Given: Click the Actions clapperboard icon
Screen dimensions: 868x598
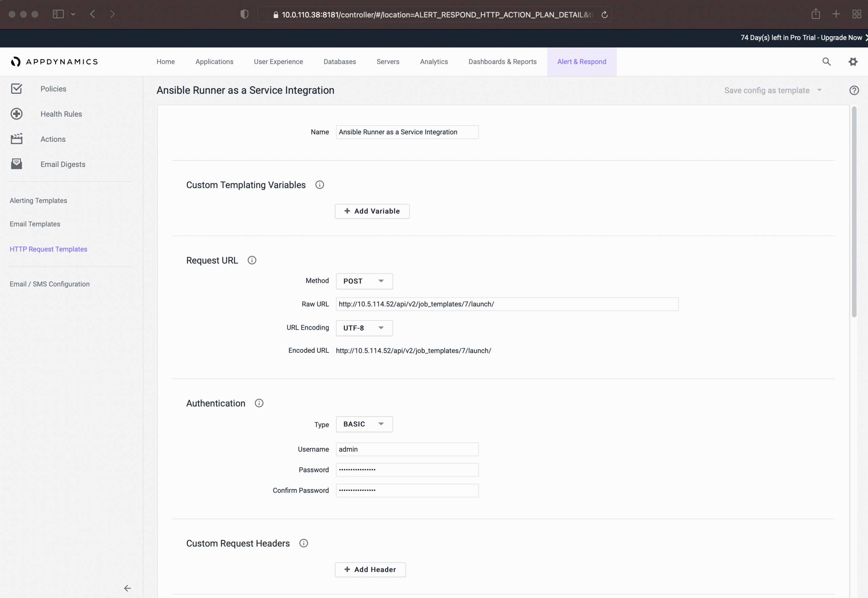Looking at the screenshot, I should point(17,139).
